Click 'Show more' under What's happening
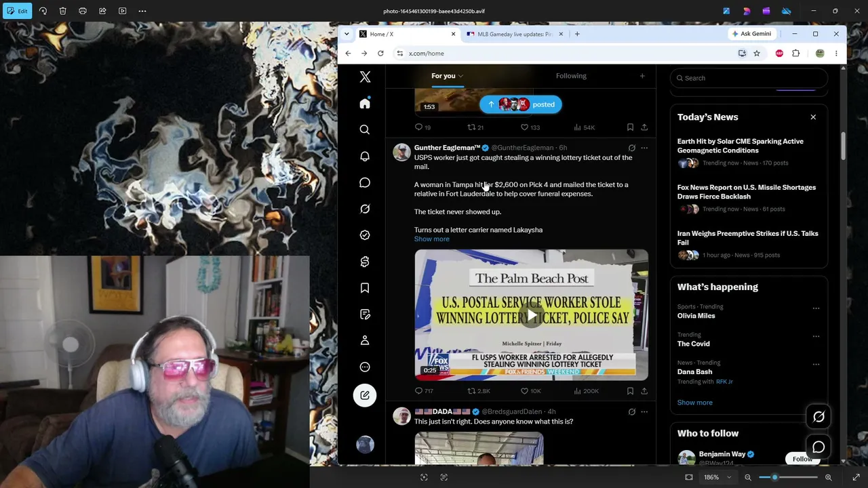Screen dimensions: 868x488 (x=694, y=403)
